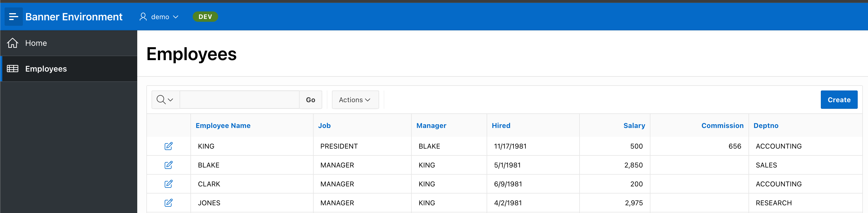This screenshot has width=868, height=213.
Task: Edit the BLAKE row via pencil icon
Action: (x=168, y=165)
